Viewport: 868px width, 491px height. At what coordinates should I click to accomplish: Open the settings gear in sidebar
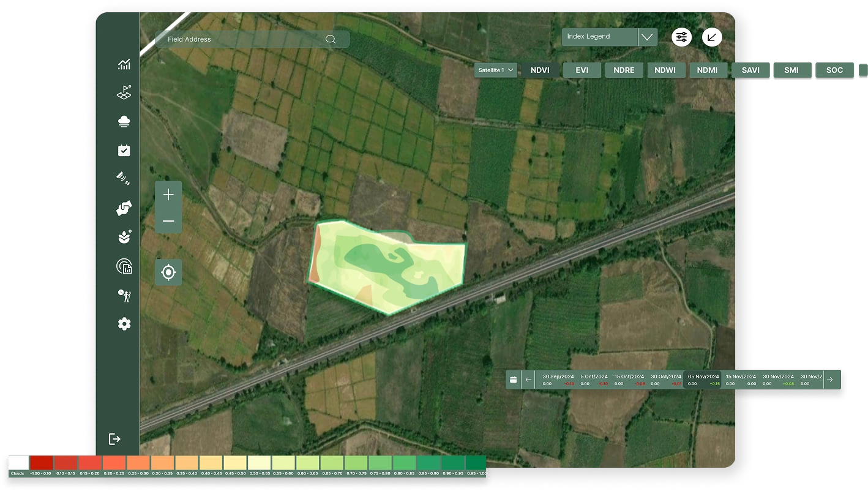tap(124, 324)
